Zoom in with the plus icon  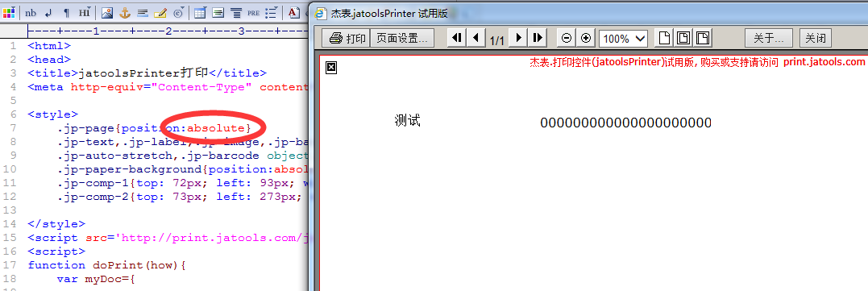586,38
